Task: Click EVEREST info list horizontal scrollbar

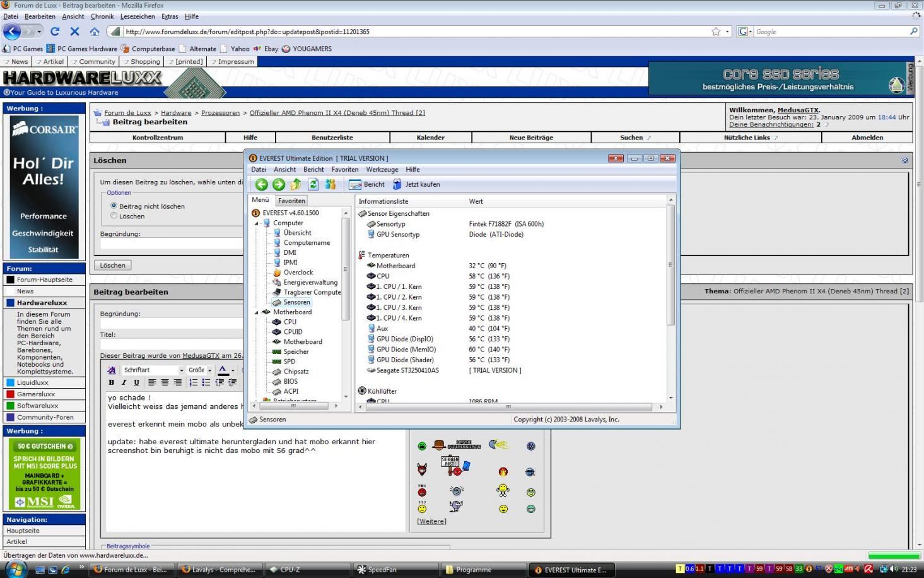Action: pyautogui.click(x=508, y=407)
